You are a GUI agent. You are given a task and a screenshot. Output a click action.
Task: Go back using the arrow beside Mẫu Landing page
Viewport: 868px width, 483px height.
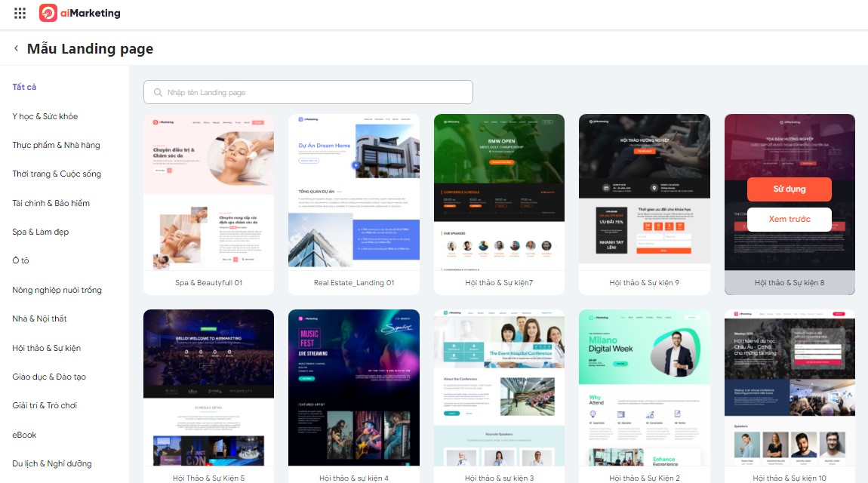[x=16, y=49]
